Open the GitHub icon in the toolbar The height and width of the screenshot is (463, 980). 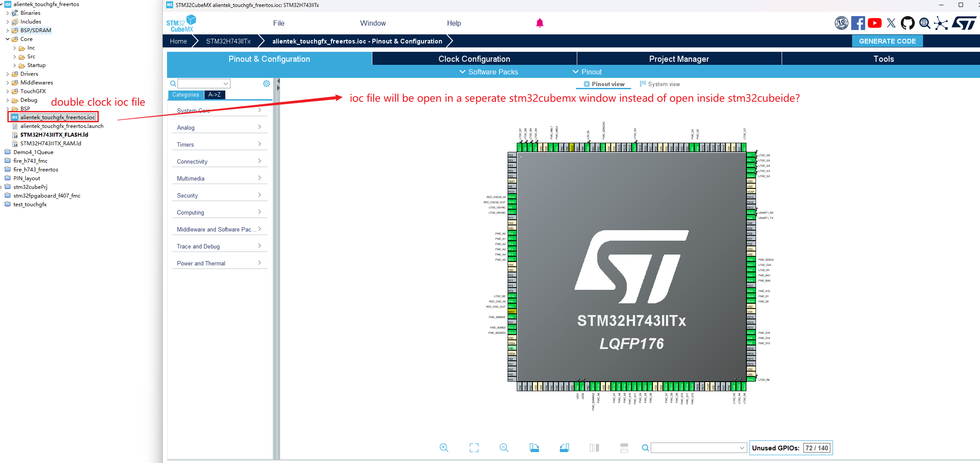908,23
